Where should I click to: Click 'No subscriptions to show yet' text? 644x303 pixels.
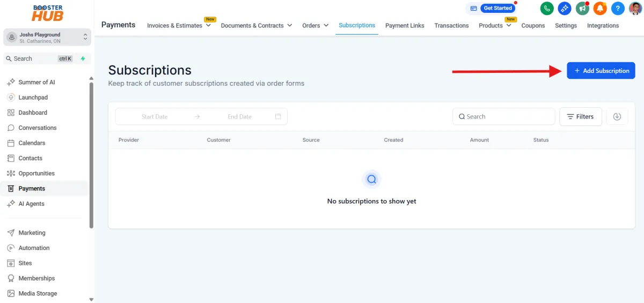pos(372,201)
